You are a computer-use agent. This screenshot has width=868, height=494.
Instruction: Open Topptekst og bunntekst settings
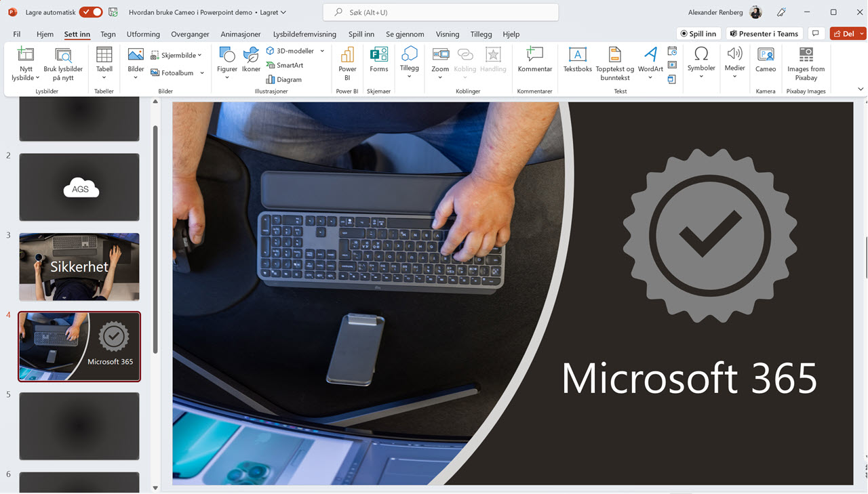pos(614,64)
